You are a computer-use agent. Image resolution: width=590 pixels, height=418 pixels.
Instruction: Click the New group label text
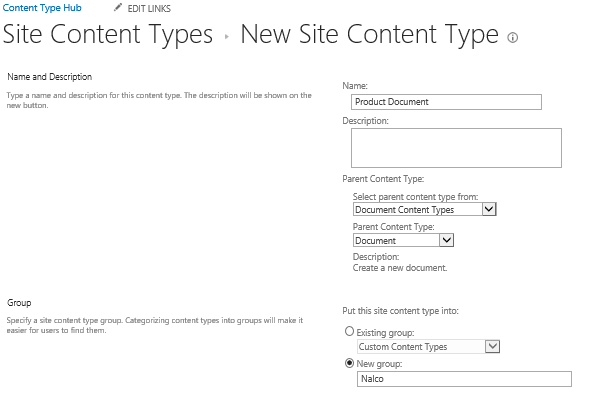coord(379,364)
